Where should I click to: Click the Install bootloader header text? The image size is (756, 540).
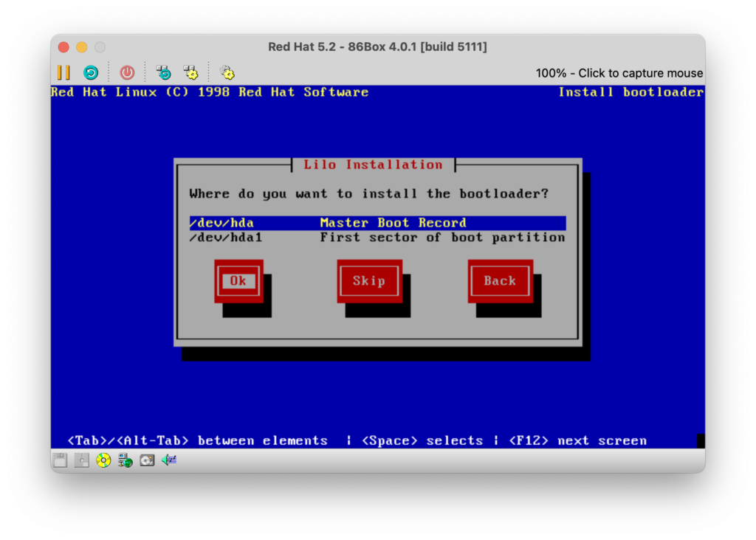coord(631,92)
